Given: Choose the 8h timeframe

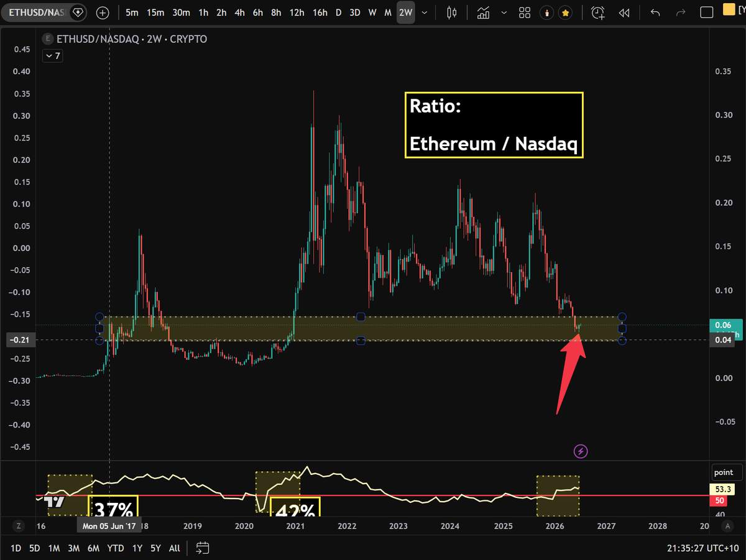Looking at the screenshot, I should coord(276,12).
